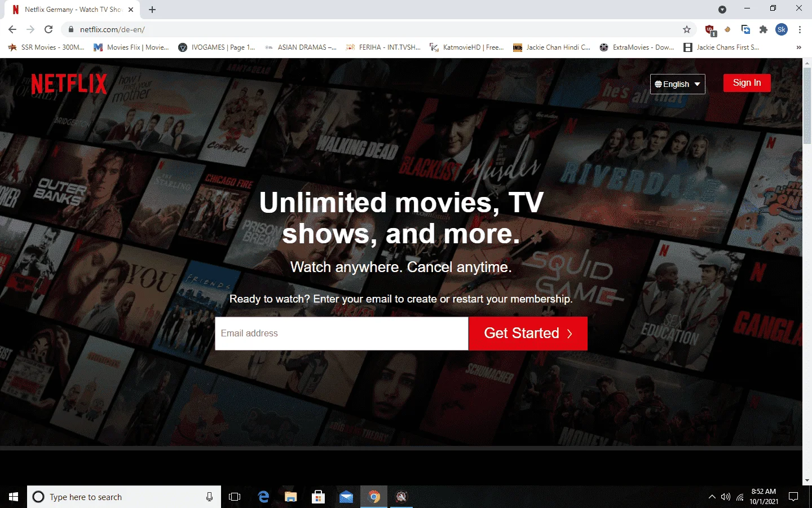This screenshot has height=508, width=812.
Task: Reload the Netflix page
Action: pos(48,29)
